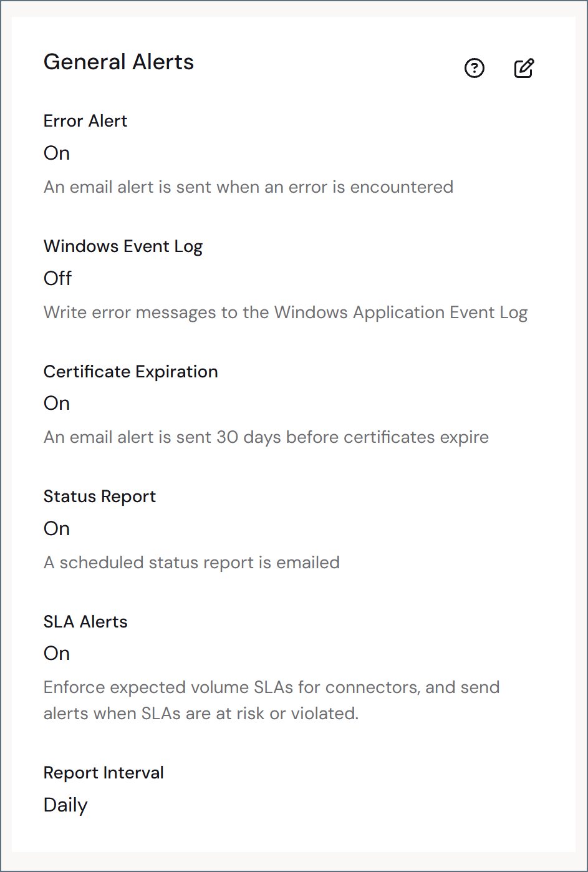Viewport: 588px width, 872px height.
Task: Select the "Certificate Expiration" label
Action: (131, 372)
